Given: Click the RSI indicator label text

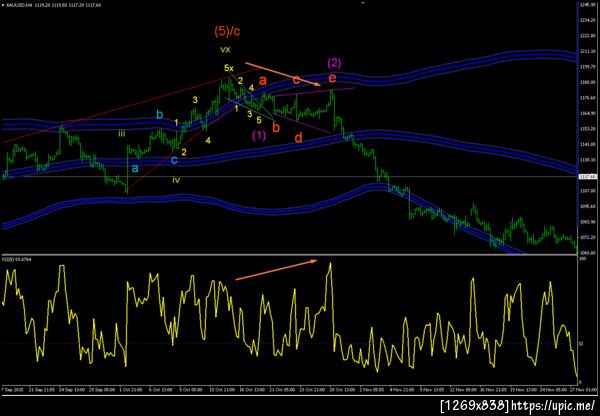Looking at the screenshot, I should point(18,259).
